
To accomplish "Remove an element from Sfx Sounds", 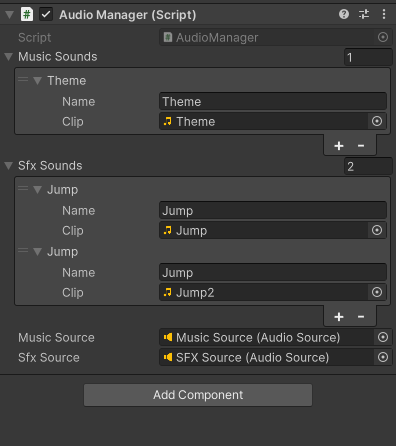I will (361, 317).
